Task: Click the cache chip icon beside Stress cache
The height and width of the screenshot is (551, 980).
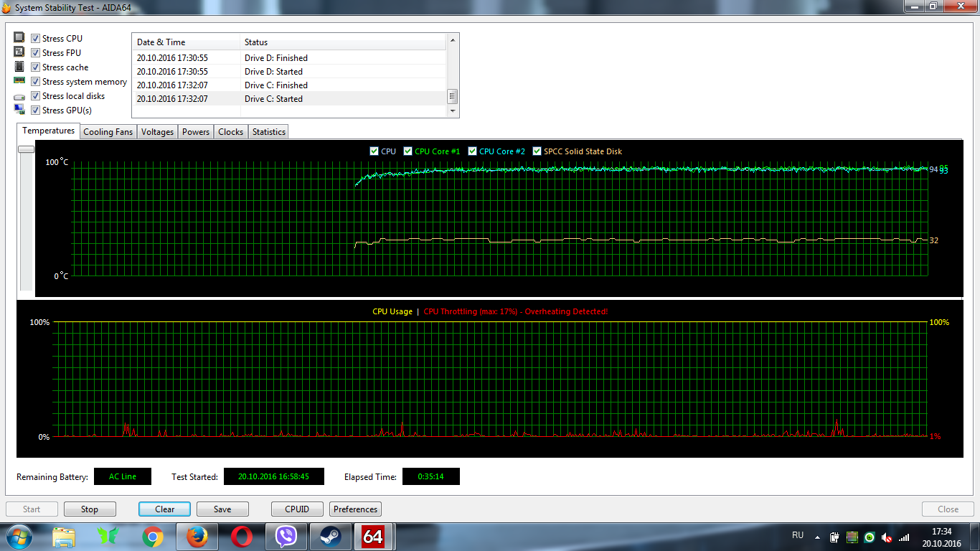Action: (19, 67)
